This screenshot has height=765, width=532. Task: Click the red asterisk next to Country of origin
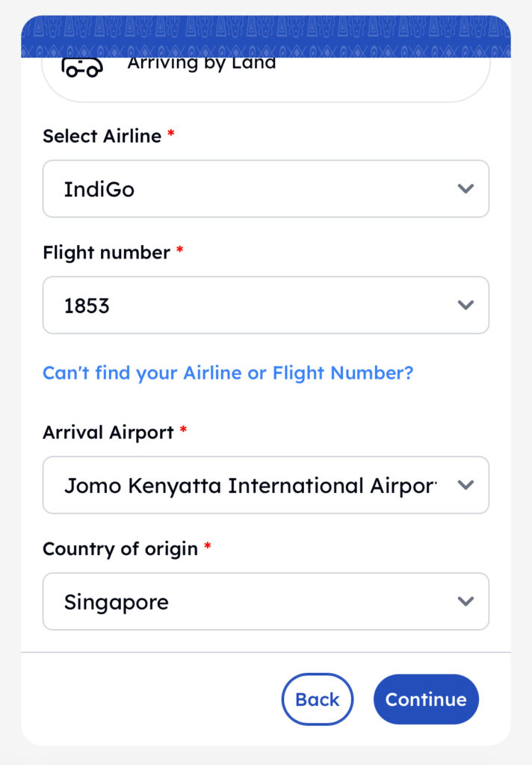click(208, 547)
